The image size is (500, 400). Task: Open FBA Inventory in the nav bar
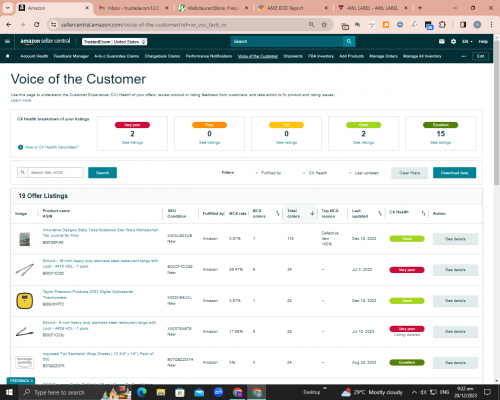321,56
